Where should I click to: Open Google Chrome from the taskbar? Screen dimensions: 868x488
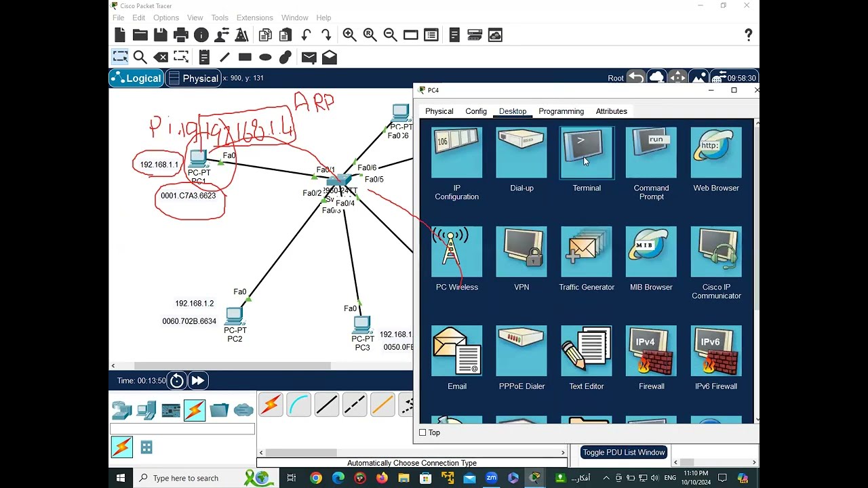[x=316, y=478]
